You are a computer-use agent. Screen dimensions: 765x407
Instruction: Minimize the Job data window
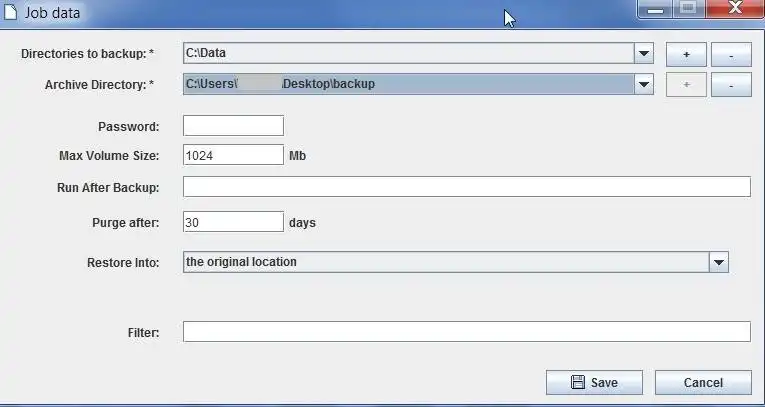(655, 9)
